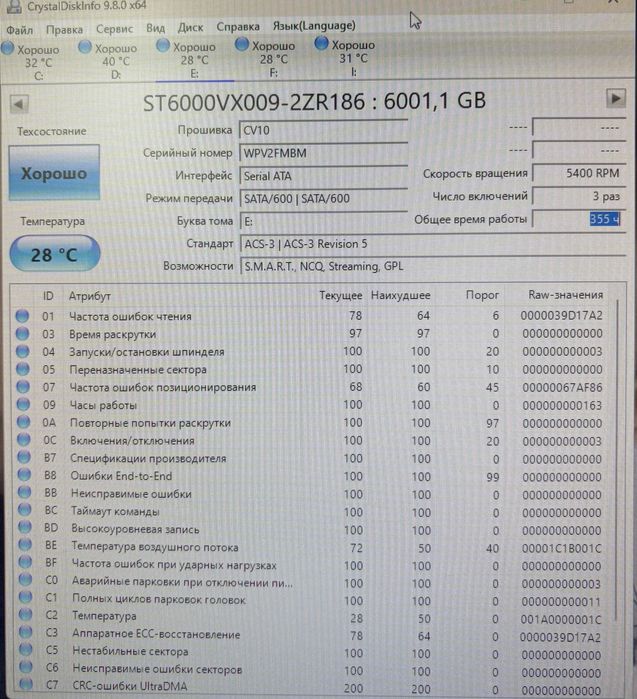Click status icon for Ошибки End-to-End

coord(24,475)
